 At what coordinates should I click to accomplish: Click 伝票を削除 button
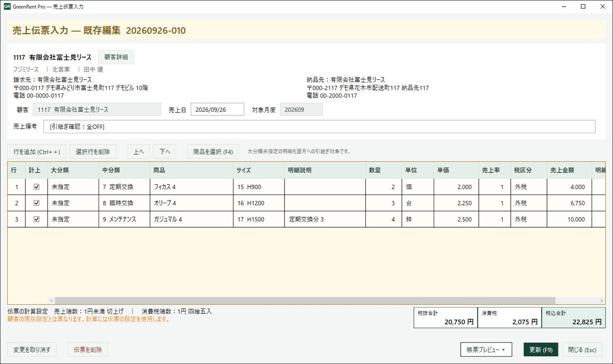88,350
